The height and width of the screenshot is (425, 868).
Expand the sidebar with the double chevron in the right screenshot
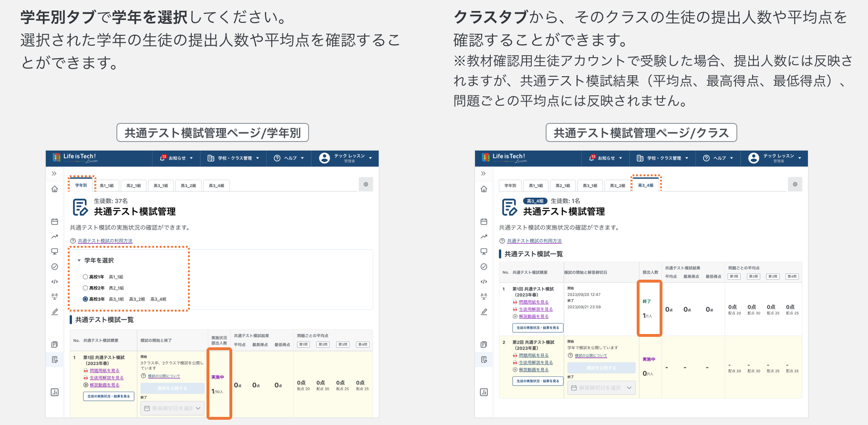point(484,173)
